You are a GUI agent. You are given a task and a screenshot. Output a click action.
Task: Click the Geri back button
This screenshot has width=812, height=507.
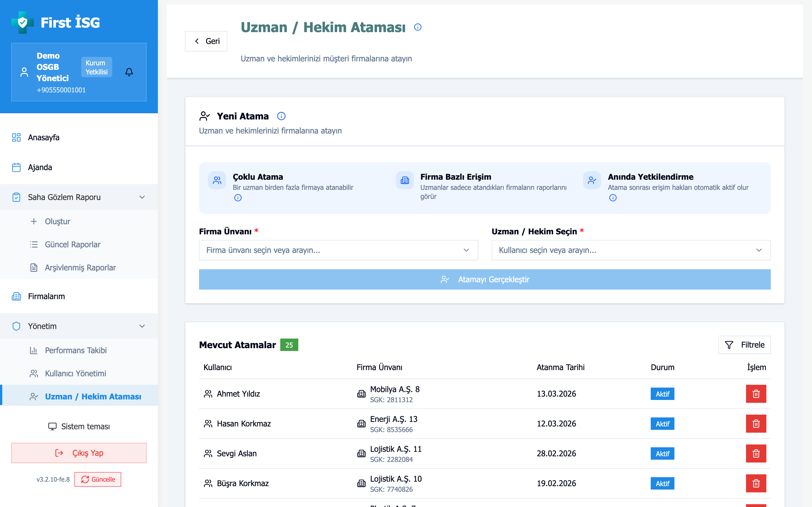tap(206, 41)
